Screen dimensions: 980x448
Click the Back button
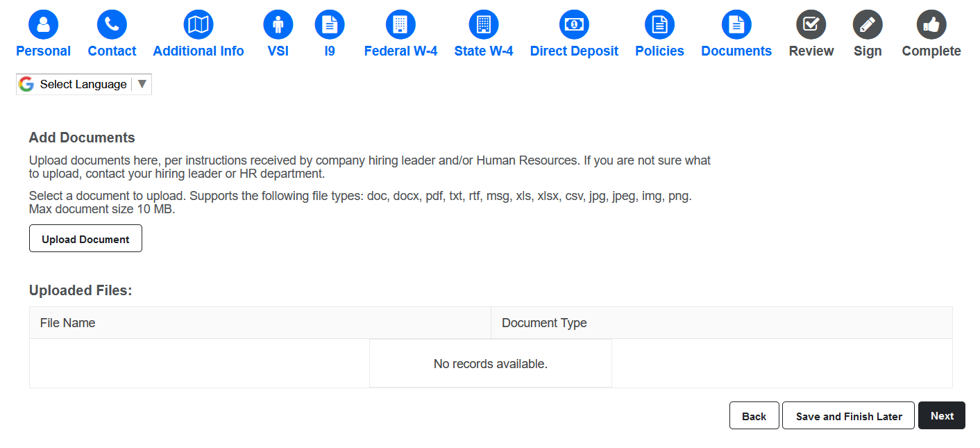click(x=754, y=415)
